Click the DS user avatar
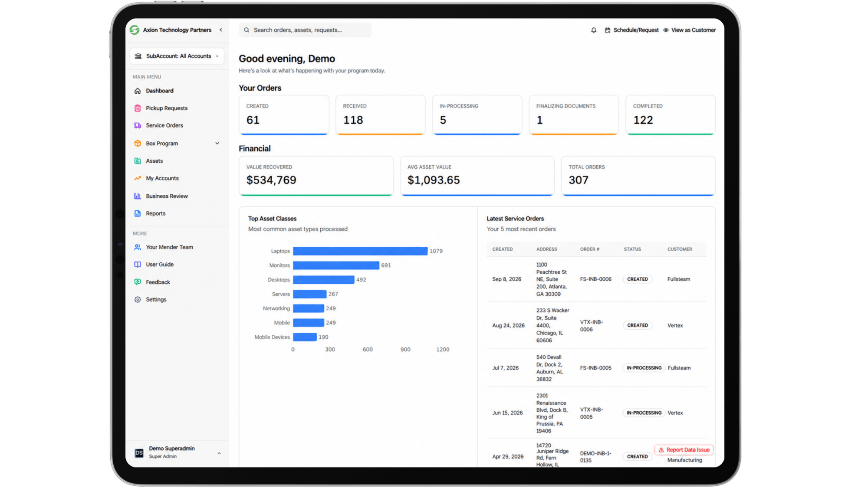Screen dimensions: 868x488 (x=139, y=453)
